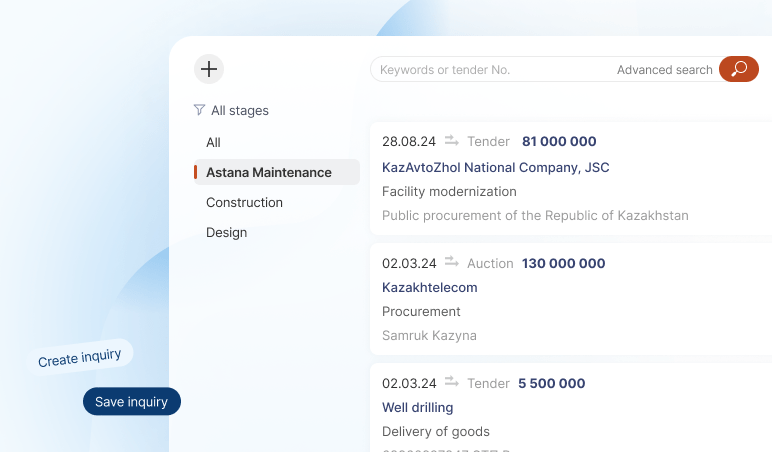Click arrows icon in the 130 000 000 auction
The image size is (772, 452).
point(452,263)
